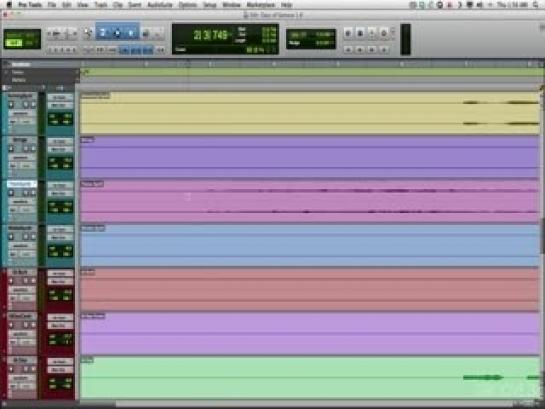Screen dimensions: 545x409
Task: Click the Play button in transport
Action: 372,33
